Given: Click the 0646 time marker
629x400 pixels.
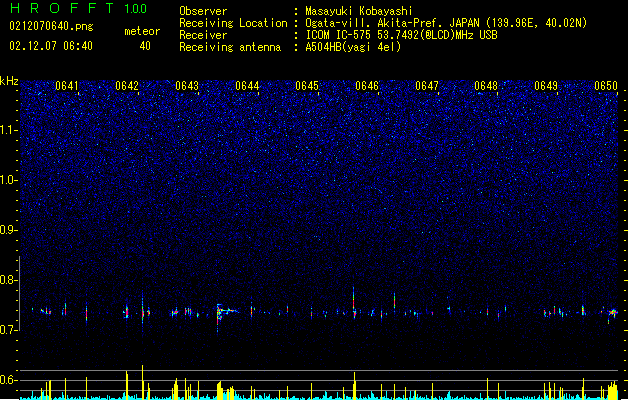Looking at the screenshot, I should click(x=367, y=86).
